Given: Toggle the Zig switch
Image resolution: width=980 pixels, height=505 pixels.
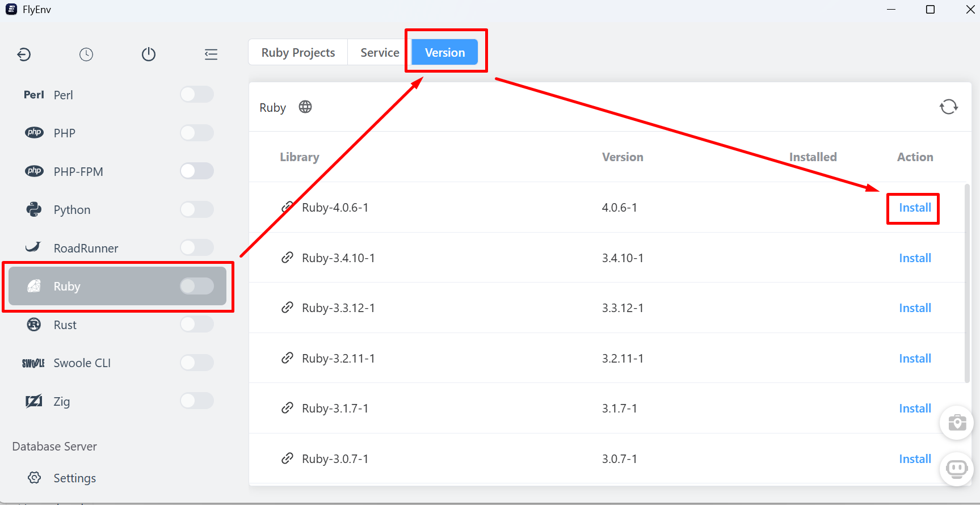Looking at the screenshot, I should [x=197, y=401].
